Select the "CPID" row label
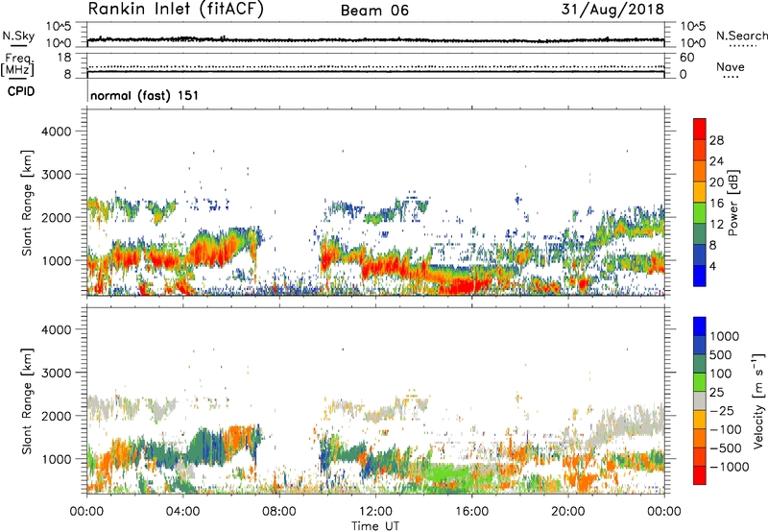This screenshot has width=768, height=532. [21, 91]
